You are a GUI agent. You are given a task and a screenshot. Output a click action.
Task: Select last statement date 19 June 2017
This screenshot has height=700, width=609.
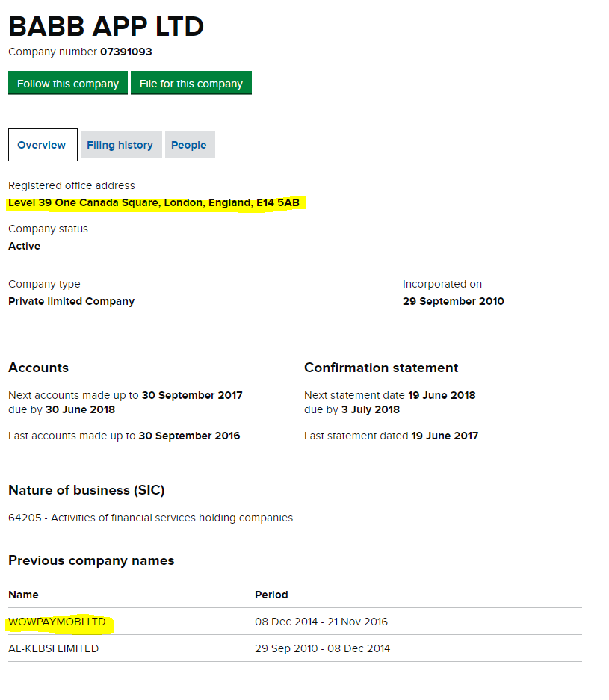click(x=445, y=436)
